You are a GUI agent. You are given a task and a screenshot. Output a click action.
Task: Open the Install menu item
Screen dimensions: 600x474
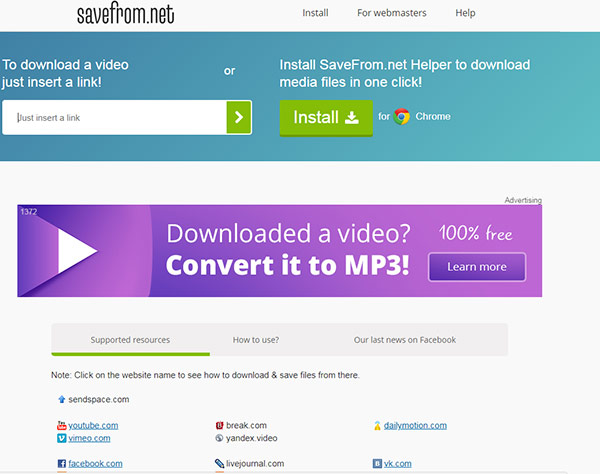pyautogui.click(x=315, y=13)
